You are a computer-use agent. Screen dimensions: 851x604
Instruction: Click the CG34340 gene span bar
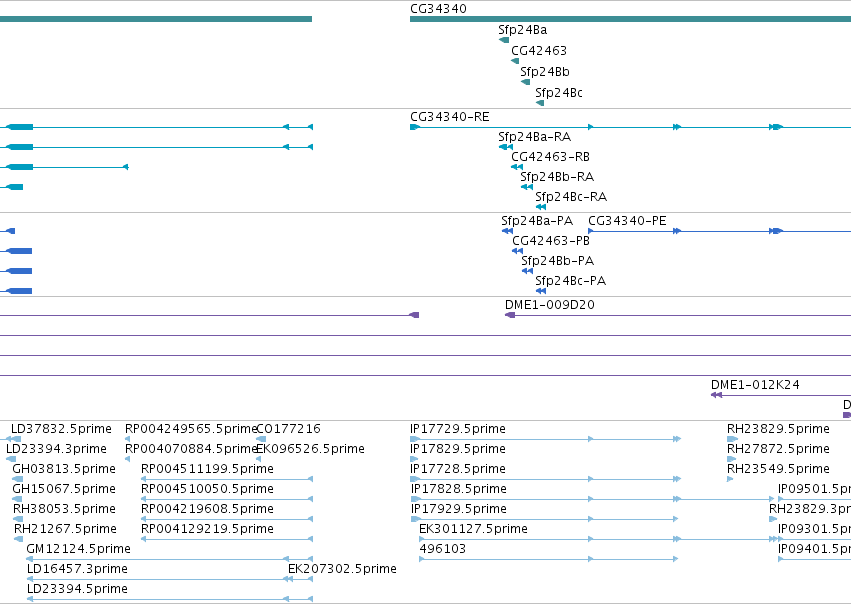(630, 19)
